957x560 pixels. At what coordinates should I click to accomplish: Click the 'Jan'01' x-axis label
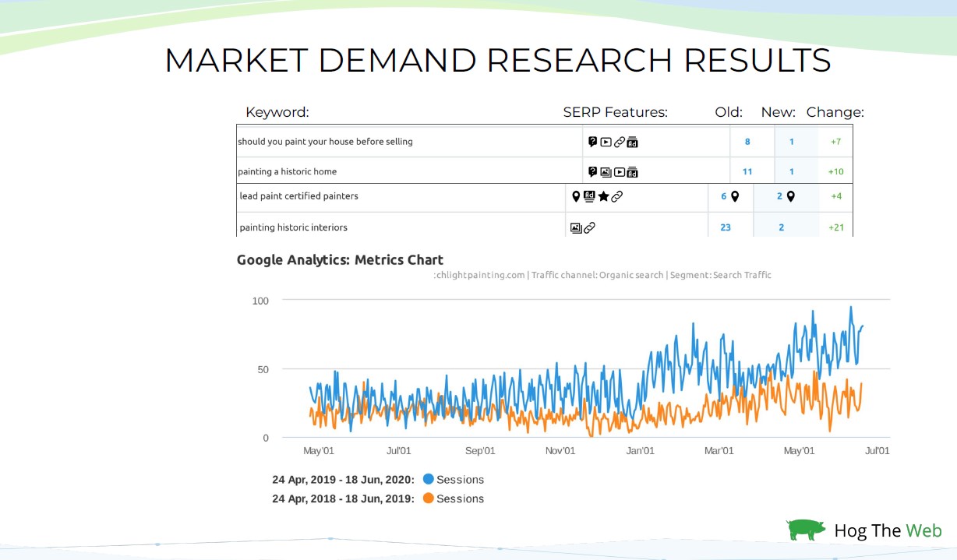641,450
